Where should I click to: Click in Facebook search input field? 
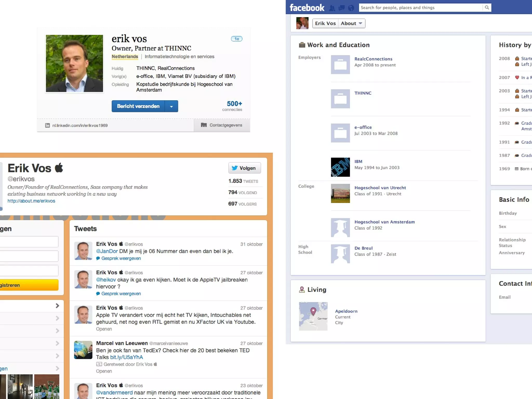coord(420,8)
